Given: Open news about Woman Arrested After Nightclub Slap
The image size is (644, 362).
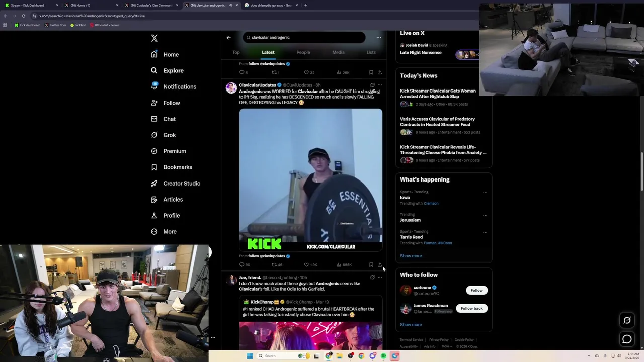Looking at the screenshot, I should (x=438, y=94).
